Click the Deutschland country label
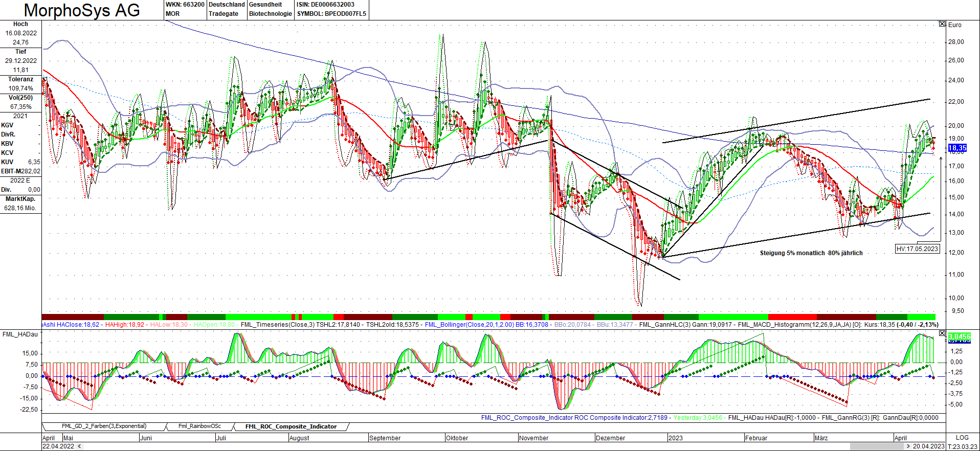 tap(227, 5)
